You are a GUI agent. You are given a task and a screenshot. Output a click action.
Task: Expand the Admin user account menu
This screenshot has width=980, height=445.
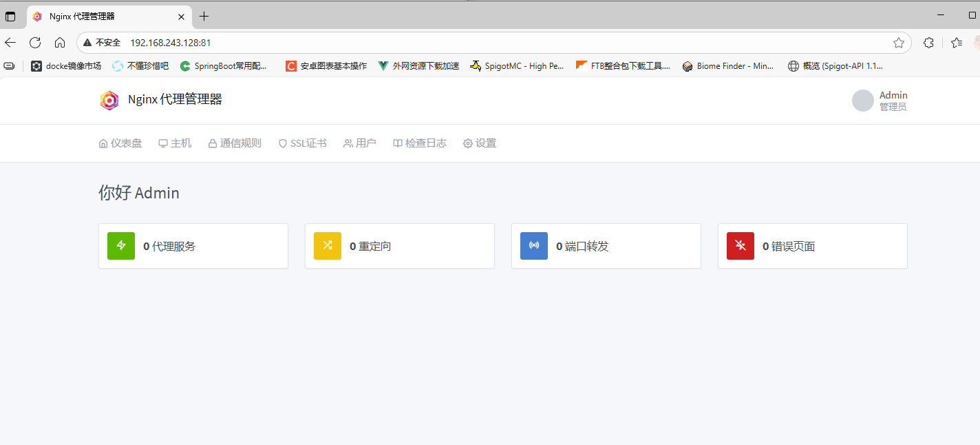click(880, 101)
